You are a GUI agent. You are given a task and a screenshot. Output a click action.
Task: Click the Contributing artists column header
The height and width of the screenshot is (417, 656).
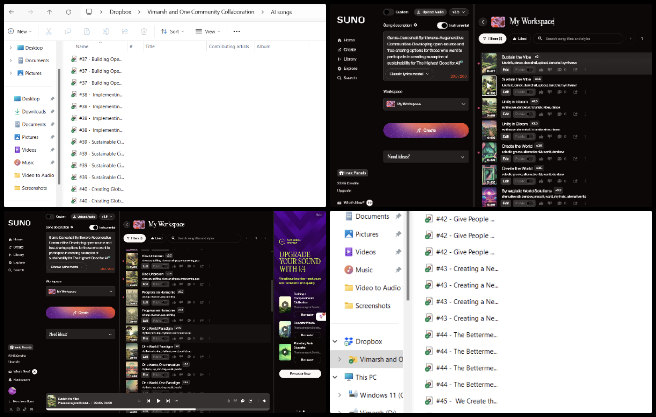coord(229,46)
